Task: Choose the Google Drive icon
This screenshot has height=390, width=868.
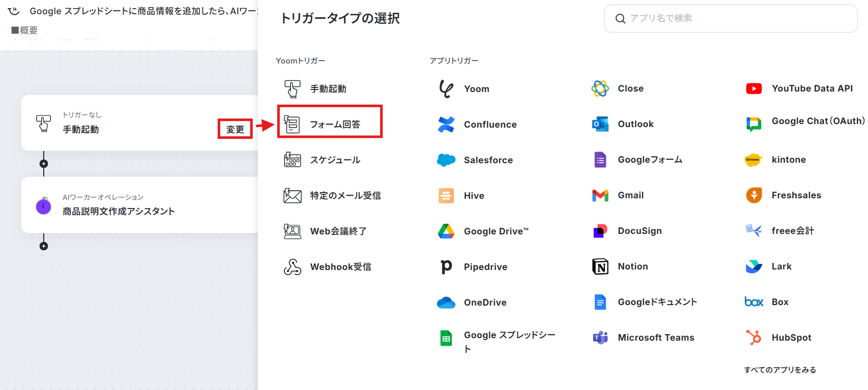Action: (446, 231)
